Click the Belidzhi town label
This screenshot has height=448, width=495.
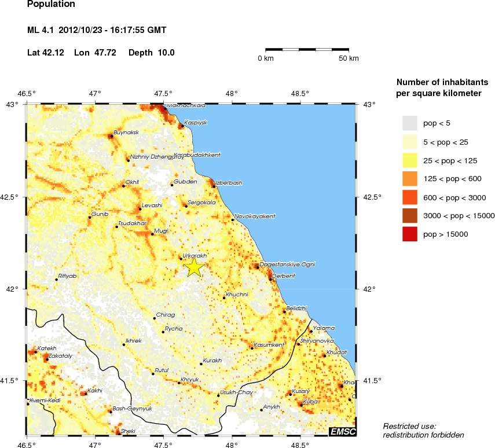coord(296,308)
